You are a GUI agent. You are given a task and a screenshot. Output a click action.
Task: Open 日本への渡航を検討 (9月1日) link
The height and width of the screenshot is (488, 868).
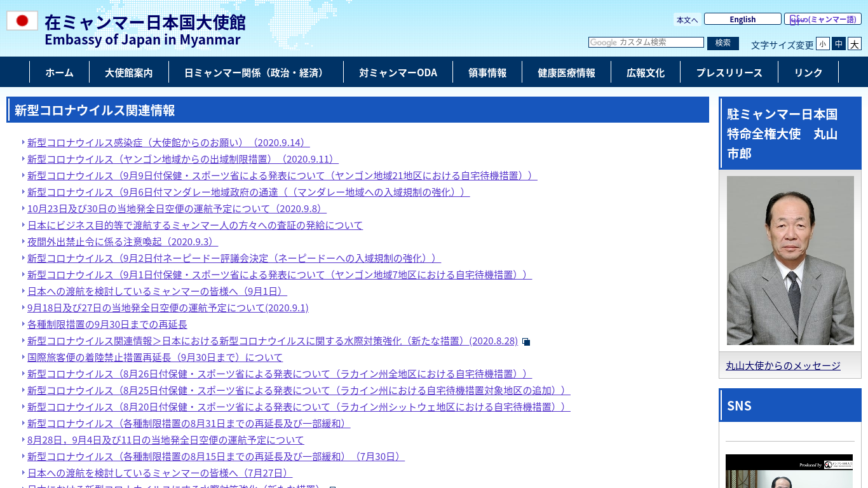point(157,291)
